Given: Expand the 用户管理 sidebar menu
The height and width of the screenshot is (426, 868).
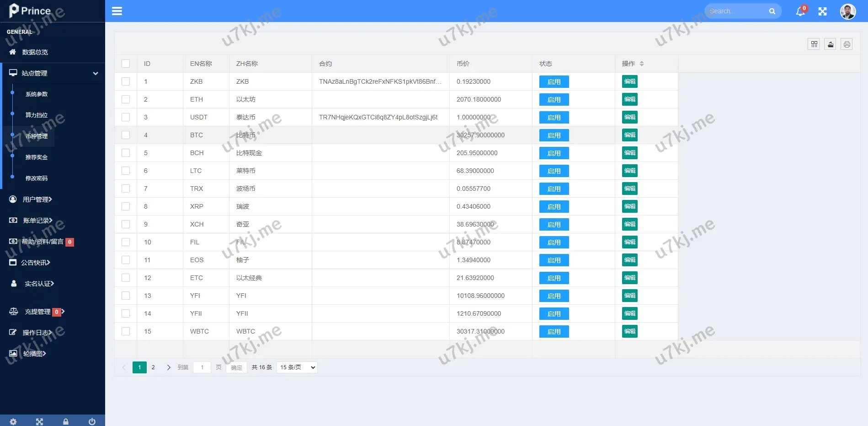Looking at the screenshot, I should (37, 200).
